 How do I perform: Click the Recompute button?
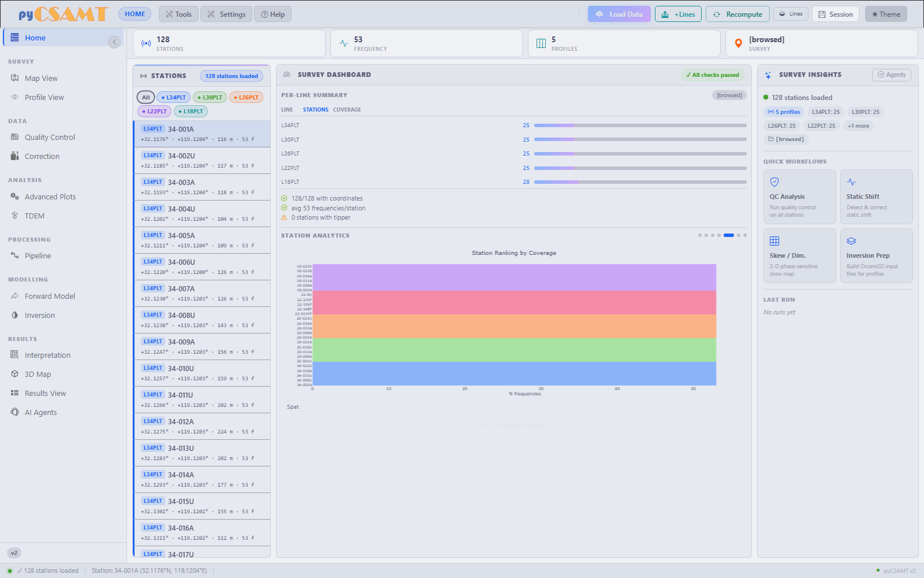[x=737, y=14]
